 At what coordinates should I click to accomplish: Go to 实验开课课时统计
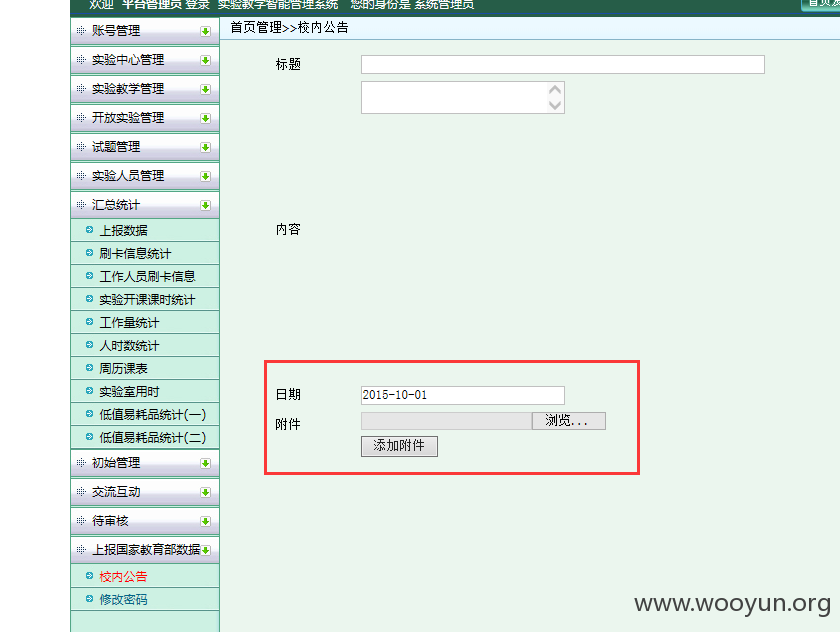tap(147, 299)
